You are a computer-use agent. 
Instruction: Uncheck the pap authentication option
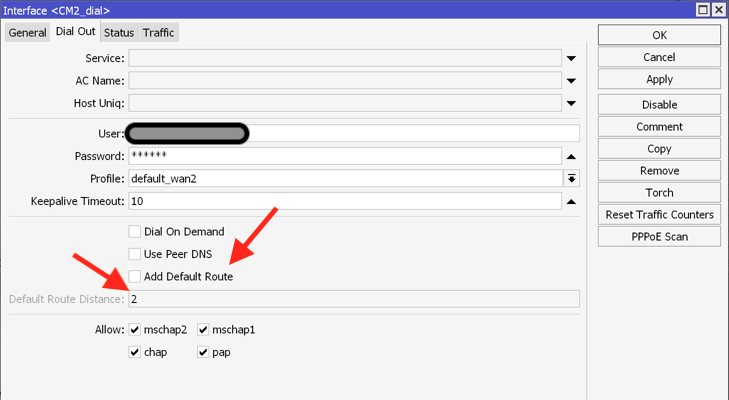[x=203, y=352]
